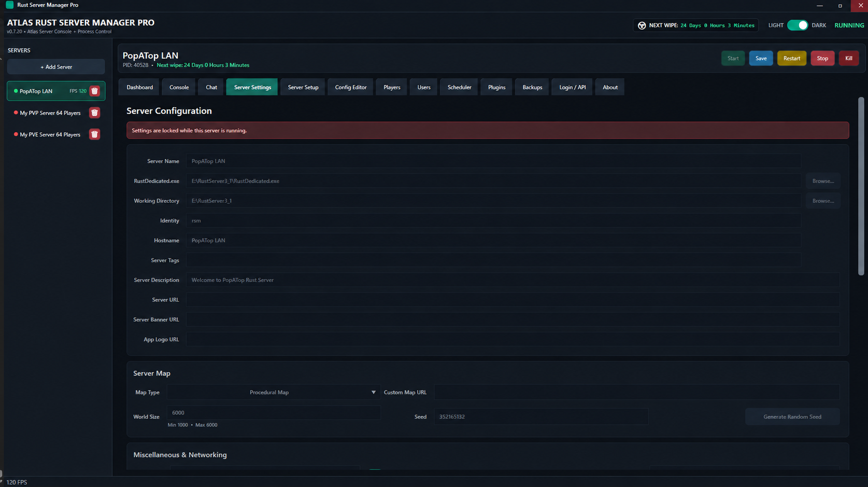Screen dimensions: 868x487
Task: Click the + Add Server button
Action: [56, 67]
